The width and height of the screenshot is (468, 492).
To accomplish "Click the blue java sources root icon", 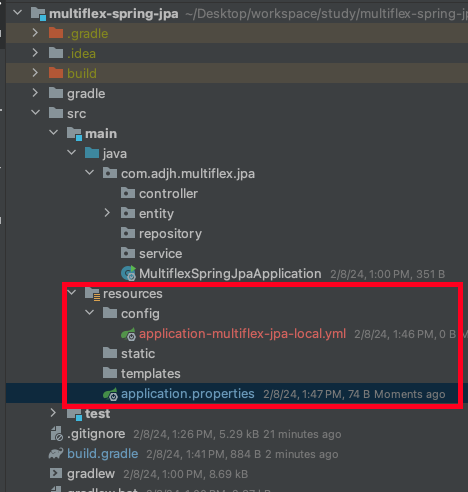I will (x=92, y=153).
